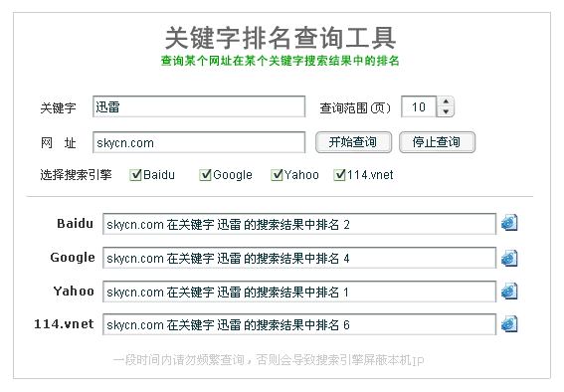Screen dimensions: 564x392
Task: Select the Yahoo ranking result field
Action: 299,292
